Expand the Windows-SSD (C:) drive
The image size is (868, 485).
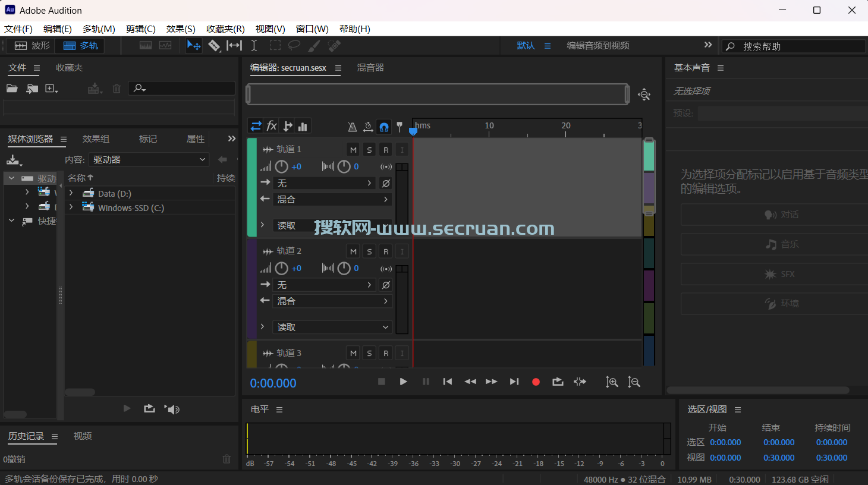pyautogui.click(x=71, y=207)
